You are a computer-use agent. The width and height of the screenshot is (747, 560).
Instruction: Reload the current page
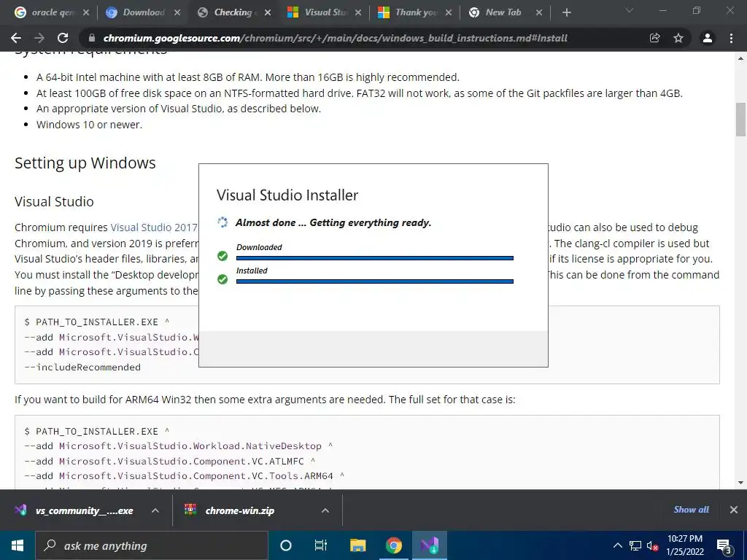click(63, 38)
